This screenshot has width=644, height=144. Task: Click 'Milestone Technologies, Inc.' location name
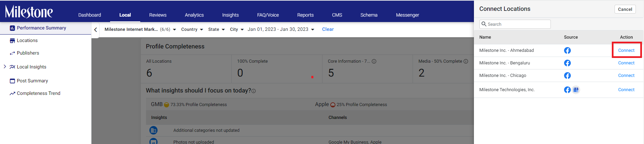pyautogui.click(x=507, y=90)
